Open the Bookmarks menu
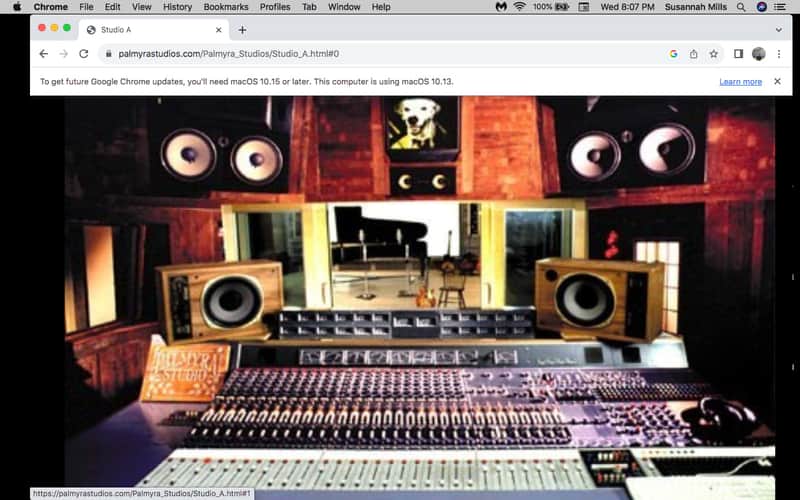This screenshot has height=500, width=800. 226,7
